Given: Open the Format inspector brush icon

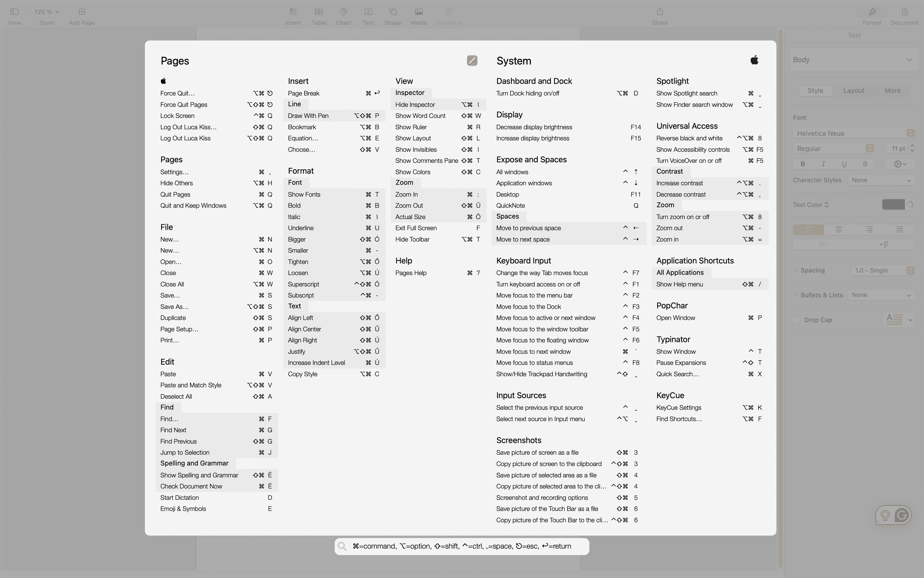Looking at the screenshot, I should (872, 12).
